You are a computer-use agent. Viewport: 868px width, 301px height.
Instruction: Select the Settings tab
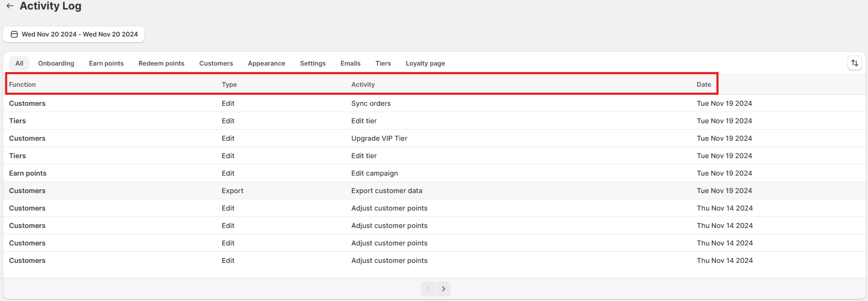coord(313,63)
